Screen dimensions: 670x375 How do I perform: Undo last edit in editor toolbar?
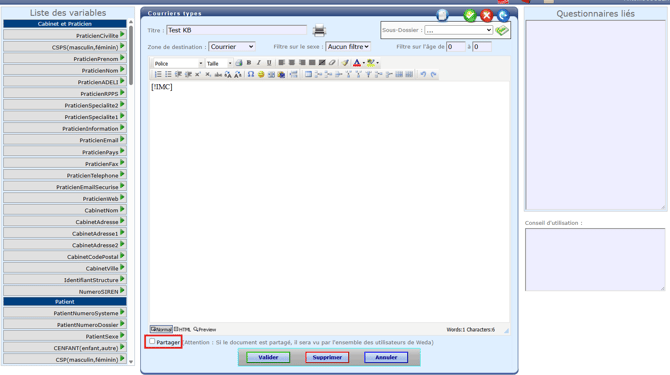(x=423, y=74)
